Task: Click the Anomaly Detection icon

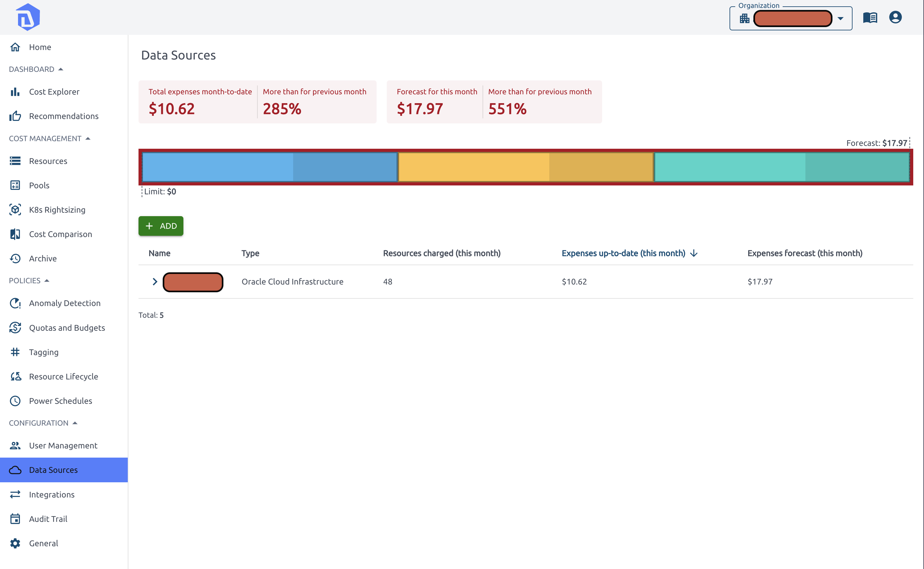Action: 15,303
